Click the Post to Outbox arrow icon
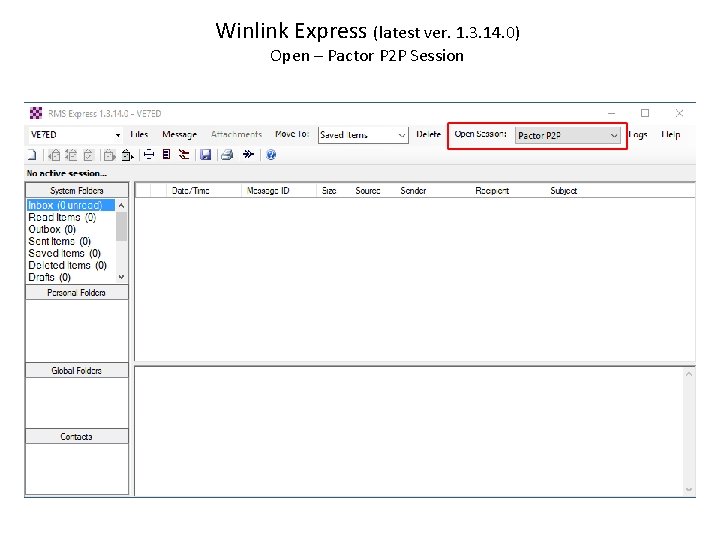The image size is (720, 540). point(127,155)
